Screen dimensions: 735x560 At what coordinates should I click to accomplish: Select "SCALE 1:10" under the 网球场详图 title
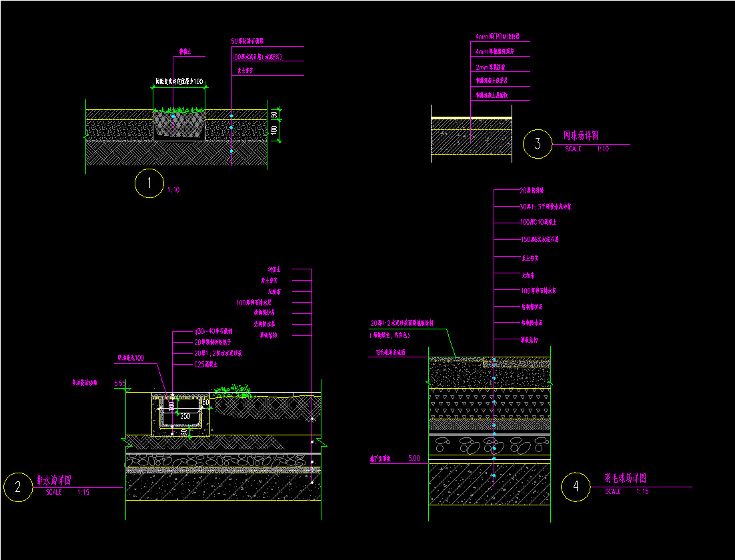tap(587, 149)
